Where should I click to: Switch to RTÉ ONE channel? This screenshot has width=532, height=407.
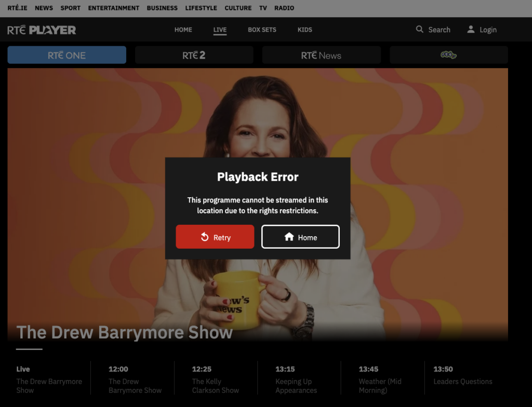pos(67,55)
